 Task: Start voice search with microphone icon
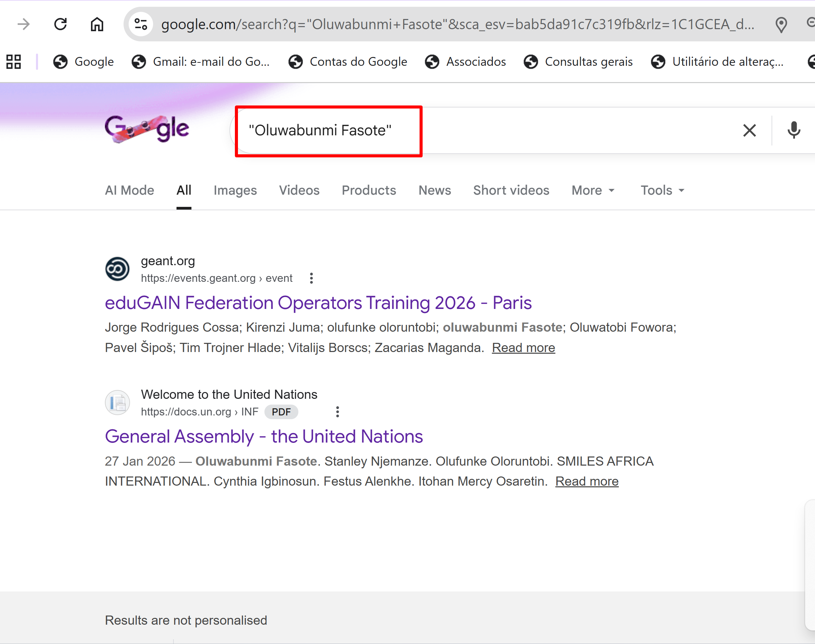point(794,131)
